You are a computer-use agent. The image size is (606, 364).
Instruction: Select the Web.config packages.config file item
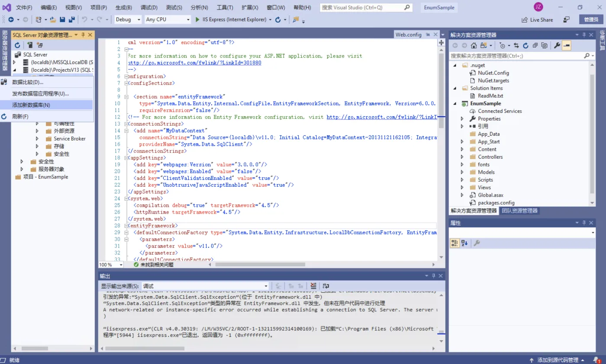496,203
